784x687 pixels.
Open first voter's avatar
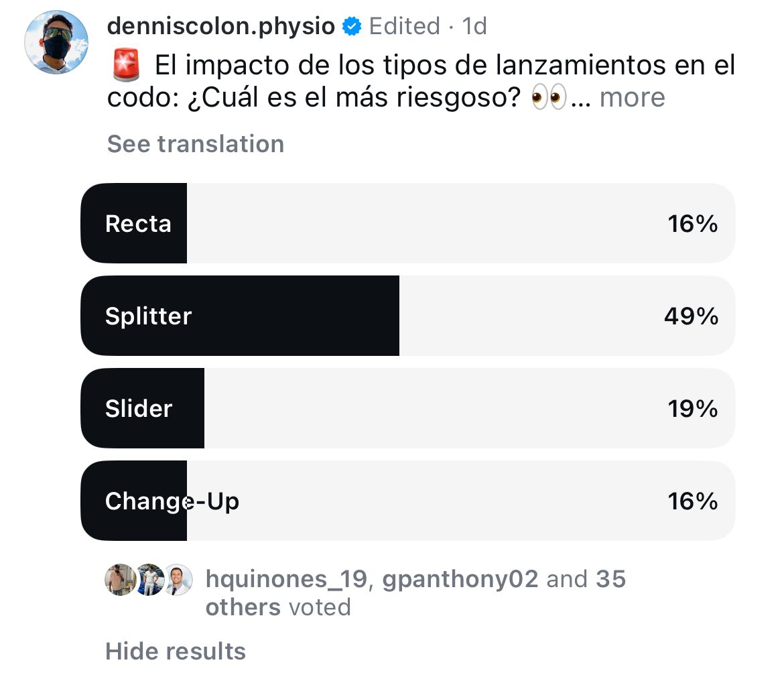[120, 580]
